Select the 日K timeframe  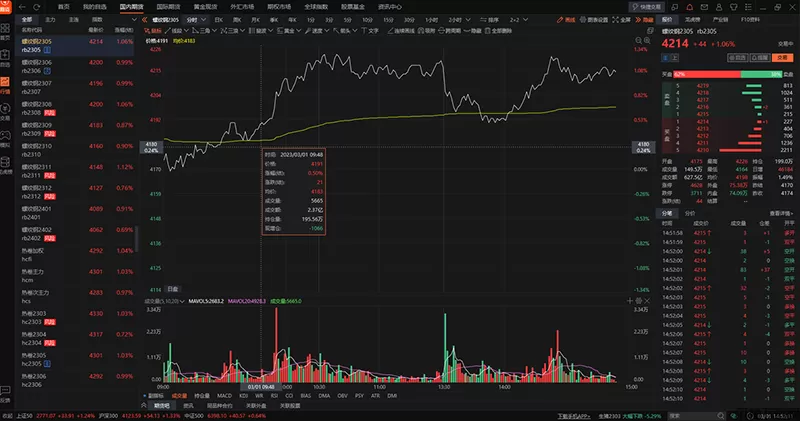(x=219, y=20)
